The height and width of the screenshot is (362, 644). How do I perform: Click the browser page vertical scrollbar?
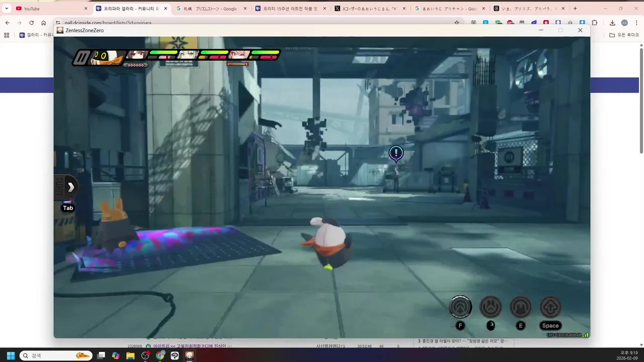coord(641,101)
